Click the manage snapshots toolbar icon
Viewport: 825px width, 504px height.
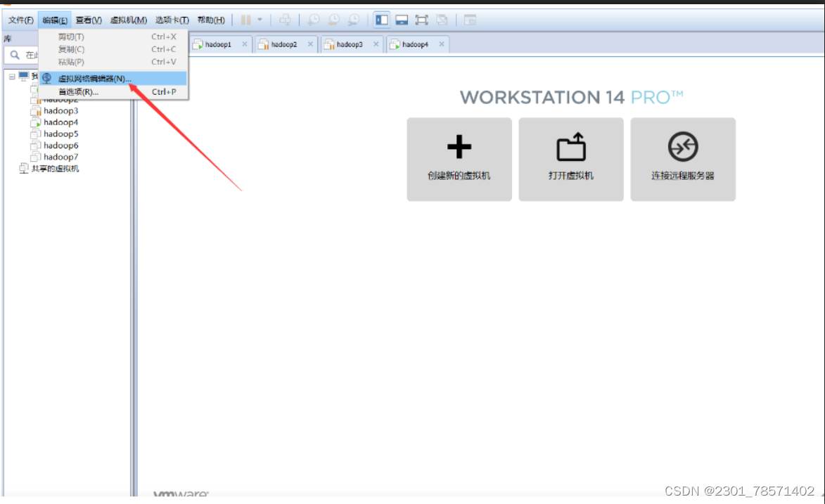click(x=354, y=20)
